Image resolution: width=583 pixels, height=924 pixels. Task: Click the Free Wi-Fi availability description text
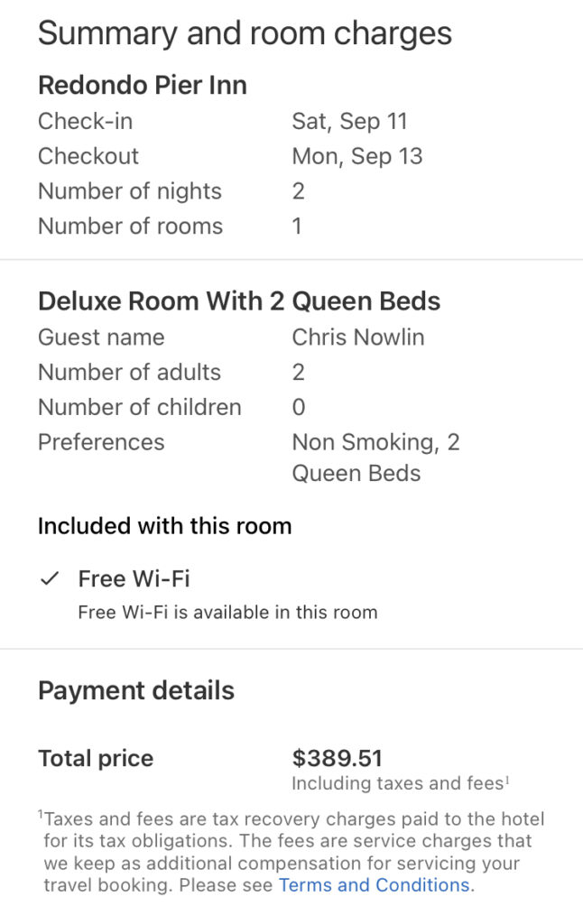pos(227,613)
